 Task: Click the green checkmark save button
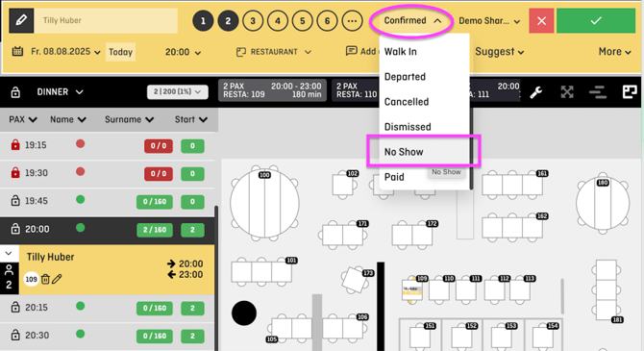click(596, 20)
